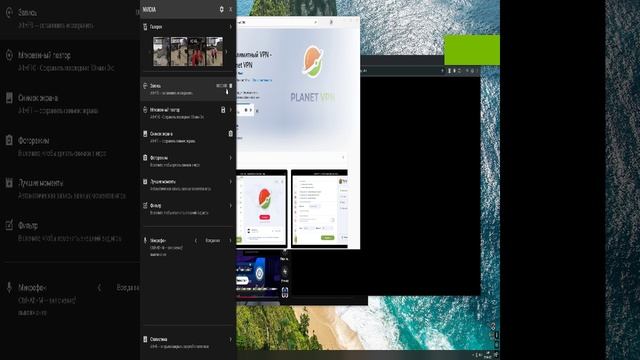Viewport: 640px width, 360px height.
Task: Expand the Фильтр chevron
Action: 231,205
